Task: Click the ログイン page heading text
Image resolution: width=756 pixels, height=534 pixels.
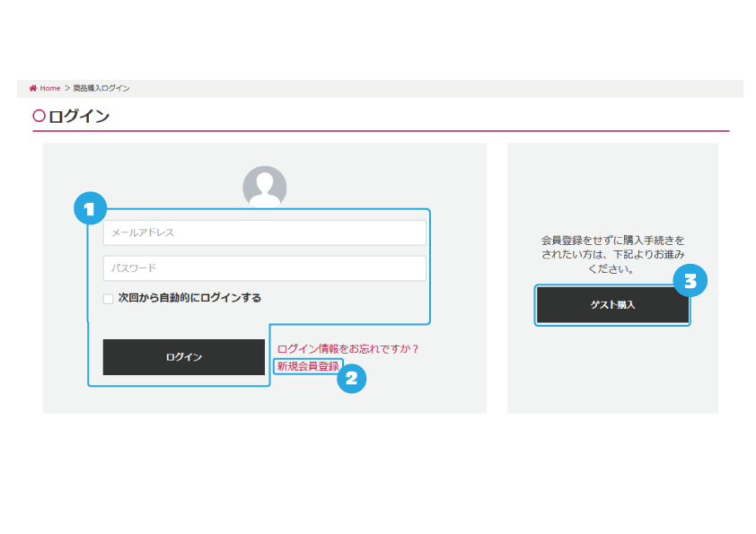Action: 79,116
